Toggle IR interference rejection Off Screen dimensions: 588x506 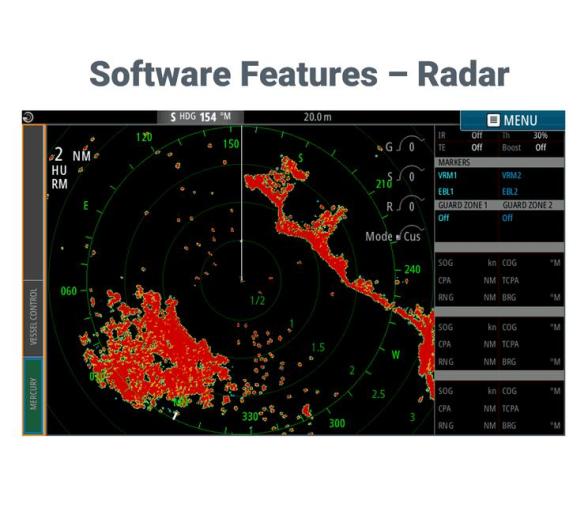coord(477,135)
